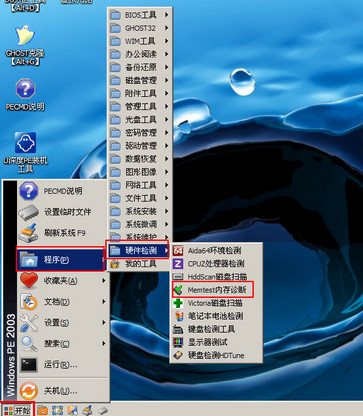Viewport: 363px width, 416px height.
Task: Expand the 硬件检测 submenu folder
Action: click(x=138, y=250)
